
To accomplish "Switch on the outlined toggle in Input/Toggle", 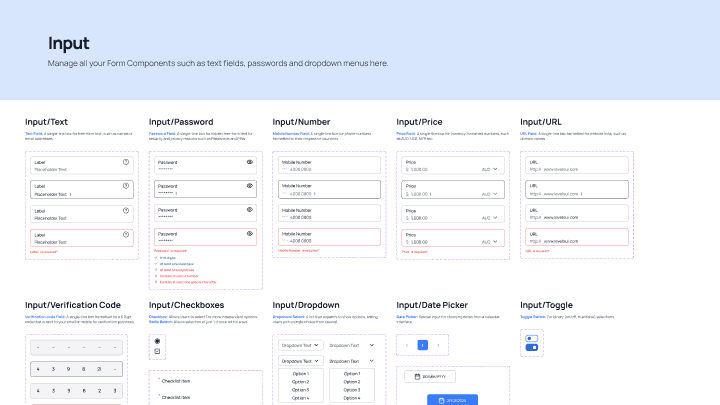I will [532, 338].
